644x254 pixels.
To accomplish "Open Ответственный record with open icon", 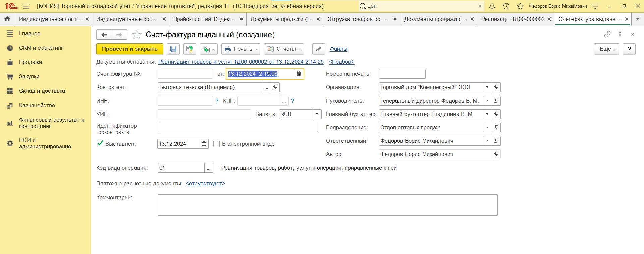I will point(496,141).
